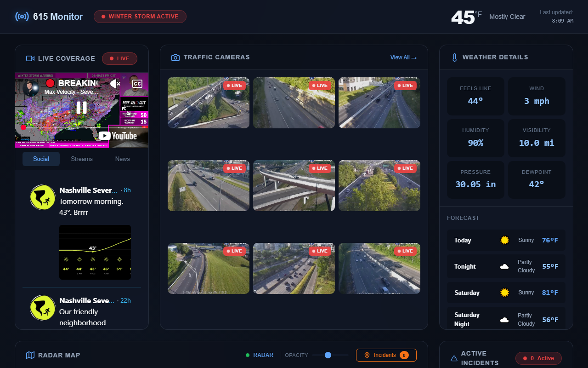Click the pin icon in the Incidents button

click(x=367, y=355)
